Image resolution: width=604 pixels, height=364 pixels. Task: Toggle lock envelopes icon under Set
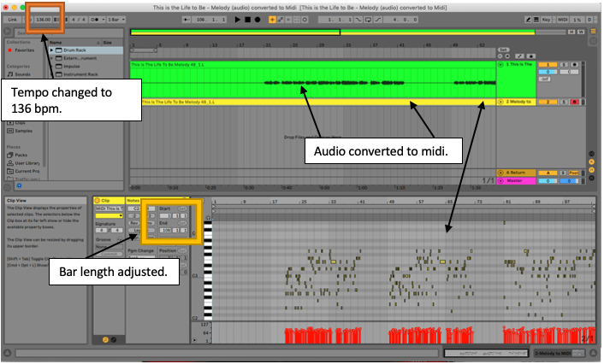[530, 56]
